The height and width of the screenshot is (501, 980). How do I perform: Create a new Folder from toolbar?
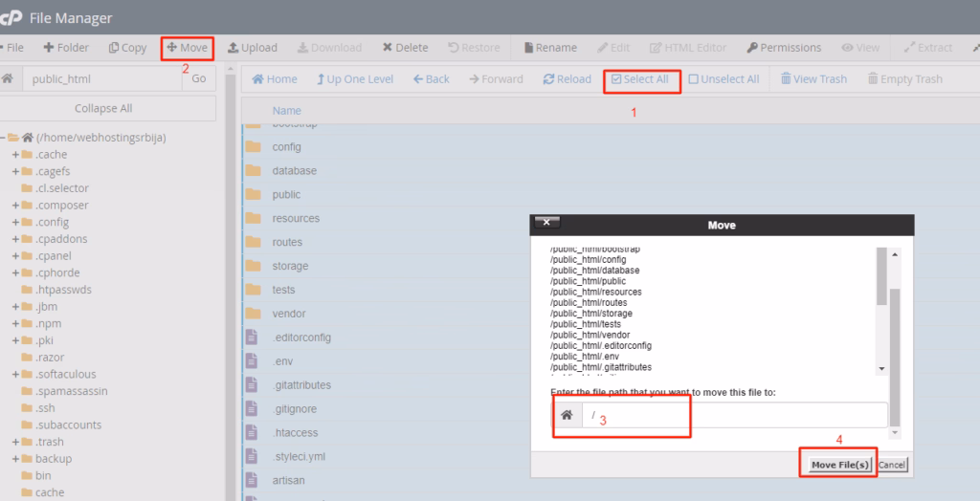tap(66, 48)
